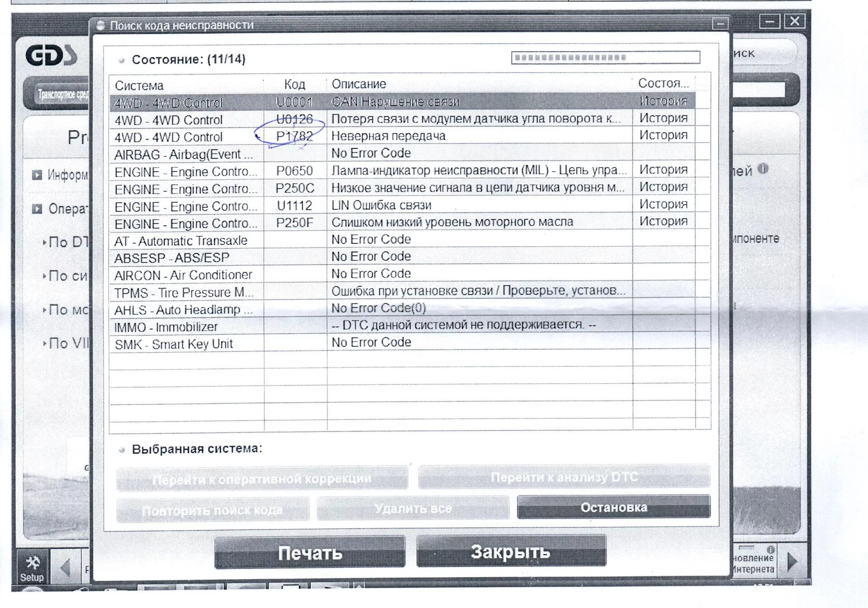Screen dimensions: 868x608
Task: Click the round info icon beside 'лей'
Action: pos(763,169)
